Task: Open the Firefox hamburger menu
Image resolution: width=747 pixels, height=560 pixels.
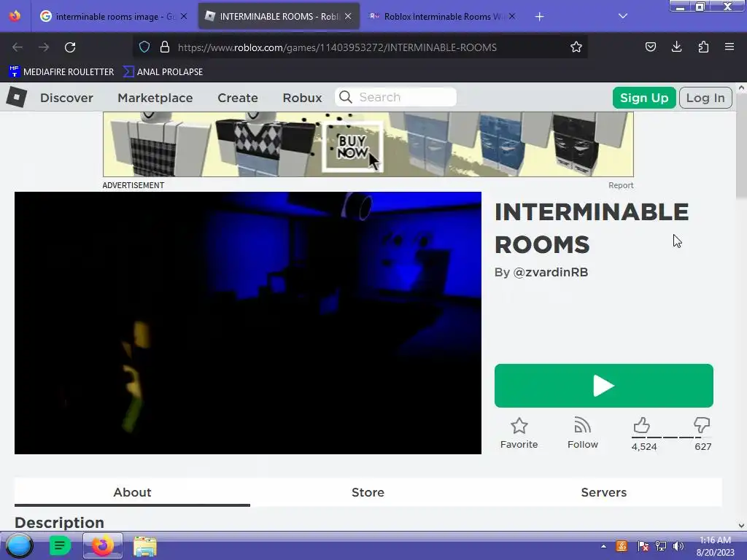Action: point(729,47)
